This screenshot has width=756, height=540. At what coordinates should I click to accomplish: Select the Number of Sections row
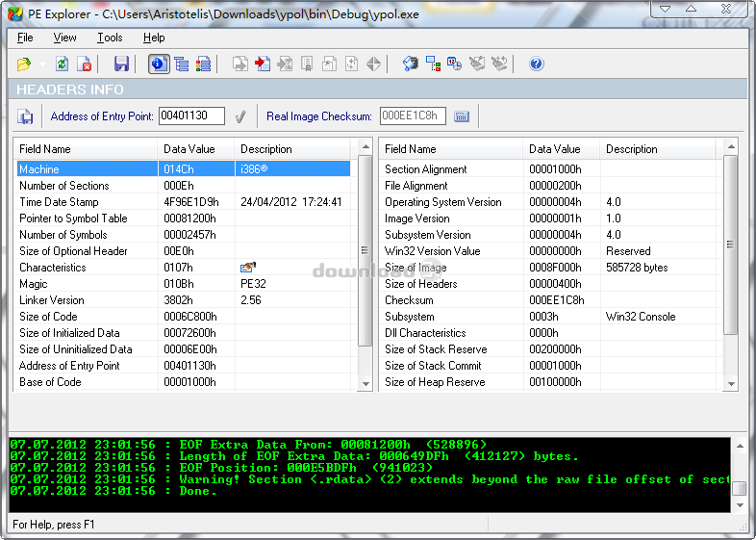pos(183,186)
